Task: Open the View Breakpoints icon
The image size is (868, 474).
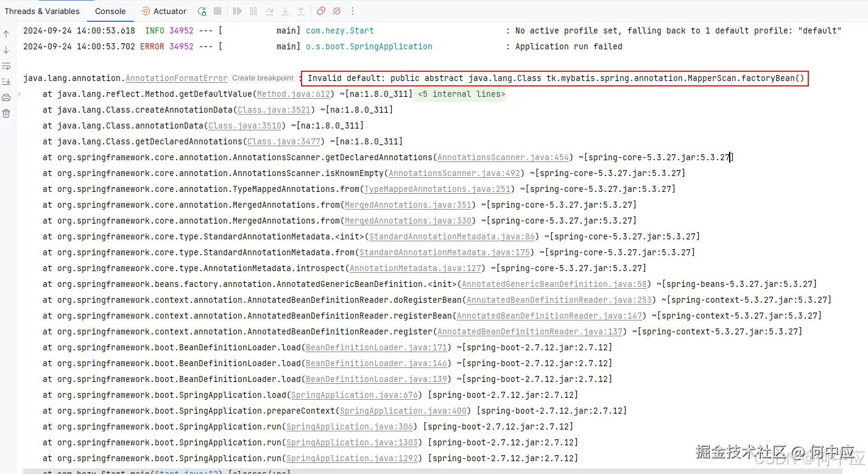Action: (321, 11)
